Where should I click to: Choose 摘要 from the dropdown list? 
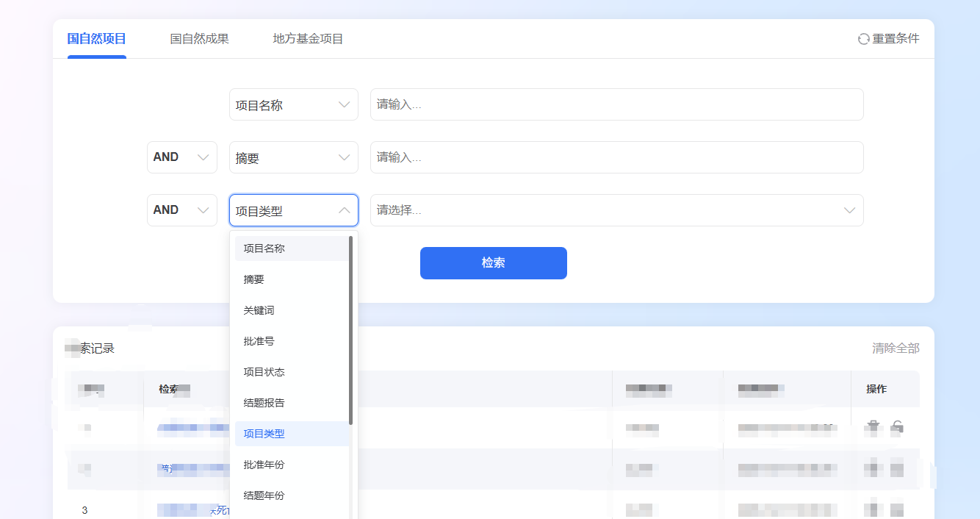tap(292, 279)
